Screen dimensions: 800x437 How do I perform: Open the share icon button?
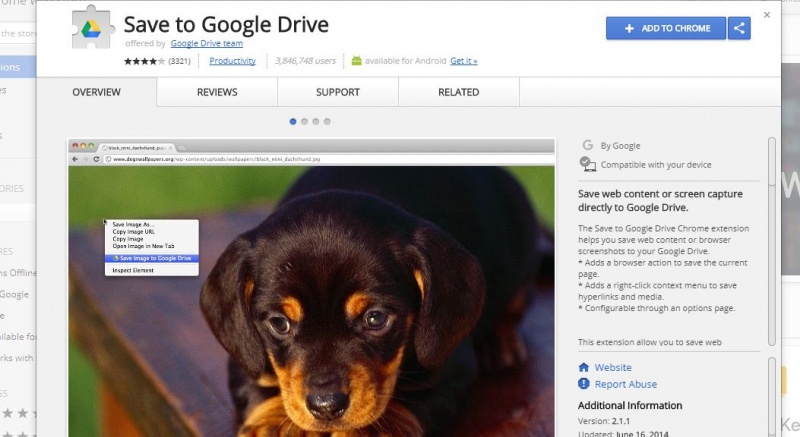pyautogui.click(x=739, y=29)
